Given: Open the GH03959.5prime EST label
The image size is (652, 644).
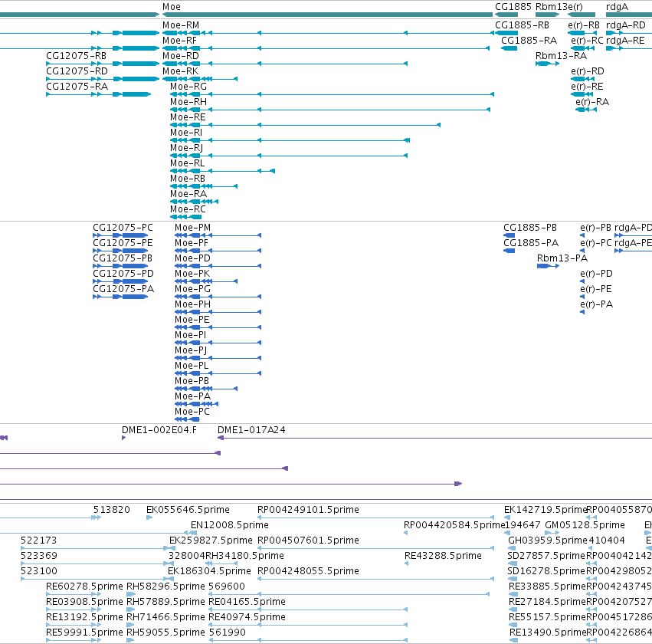Looking at the screenshot, I should [548, 540].
